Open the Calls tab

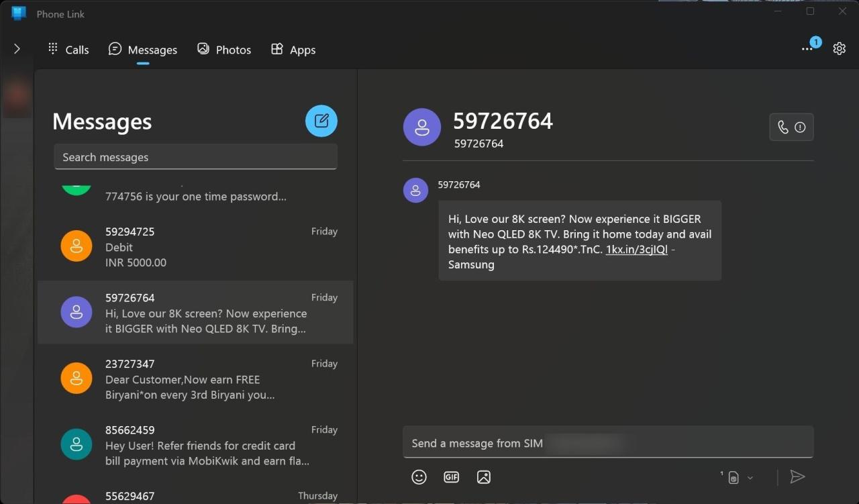(68, 50)
